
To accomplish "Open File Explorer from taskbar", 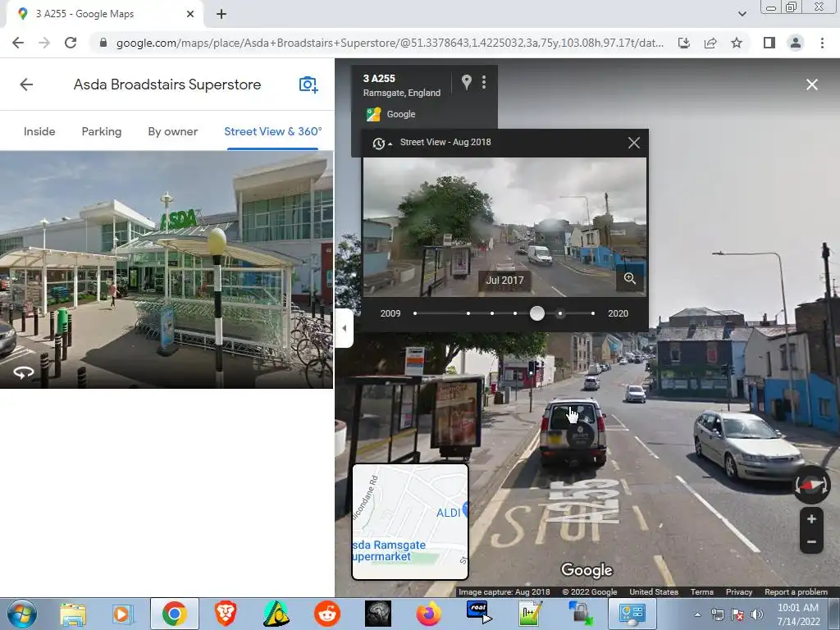I will pyautogui.click(x=73, y=614).
